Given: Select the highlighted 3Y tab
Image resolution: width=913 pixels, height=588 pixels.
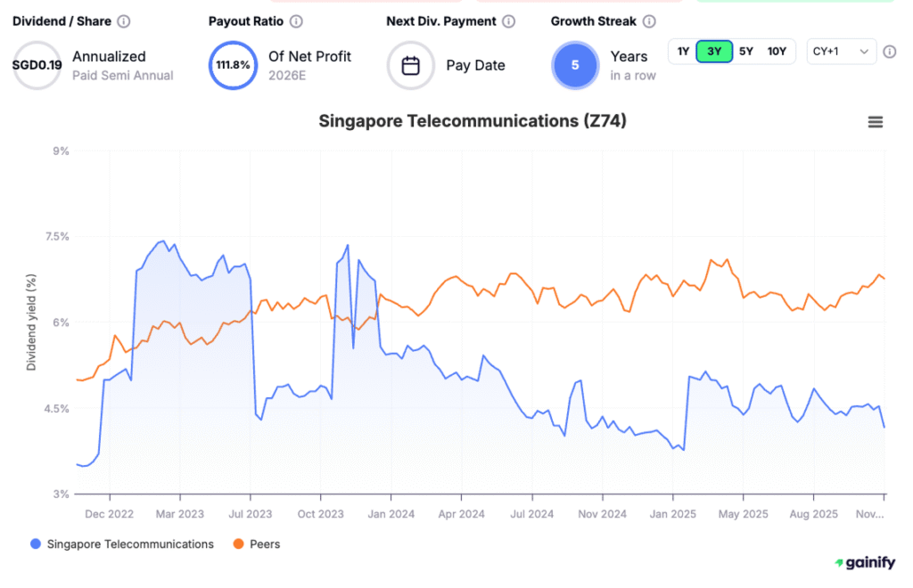Looking at the screenshot, I should click(x=714, y=52).
